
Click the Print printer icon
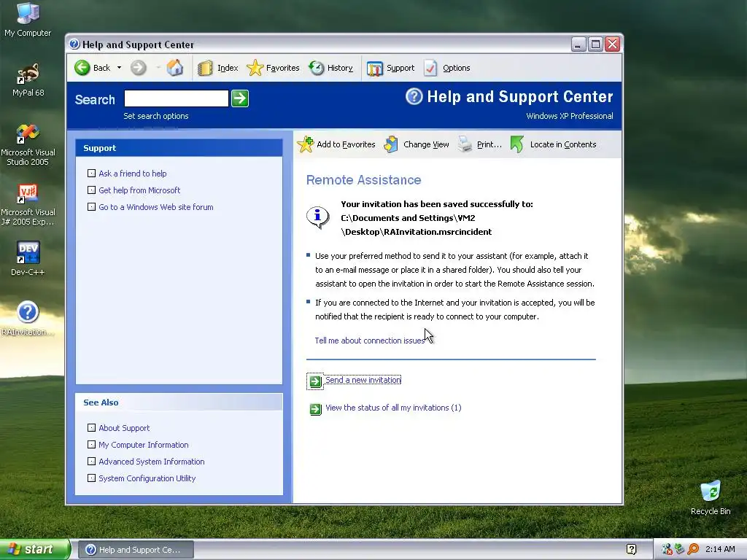[465, 144]
